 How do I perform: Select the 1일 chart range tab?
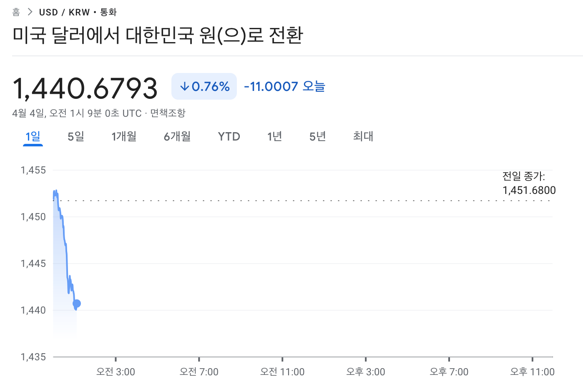33,136
